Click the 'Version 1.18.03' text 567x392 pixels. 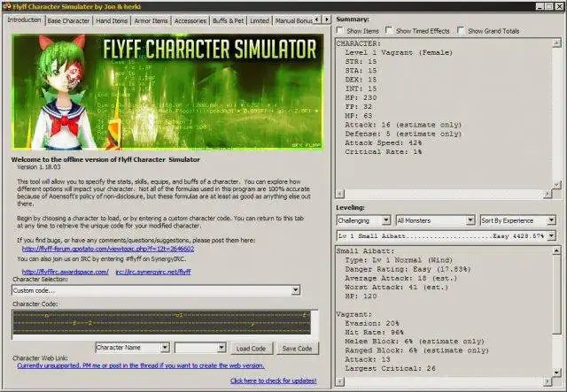pos(39,167)
